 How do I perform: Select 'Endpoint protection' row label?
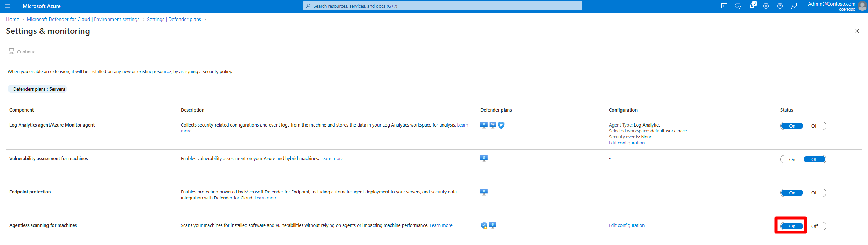point(30,192)
